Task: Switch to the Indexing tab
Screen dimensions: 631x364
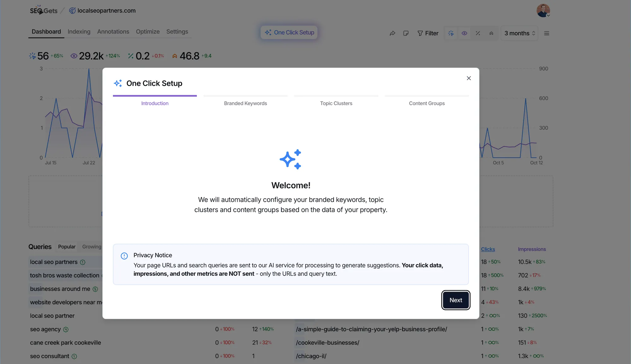Action: (79, 32)
